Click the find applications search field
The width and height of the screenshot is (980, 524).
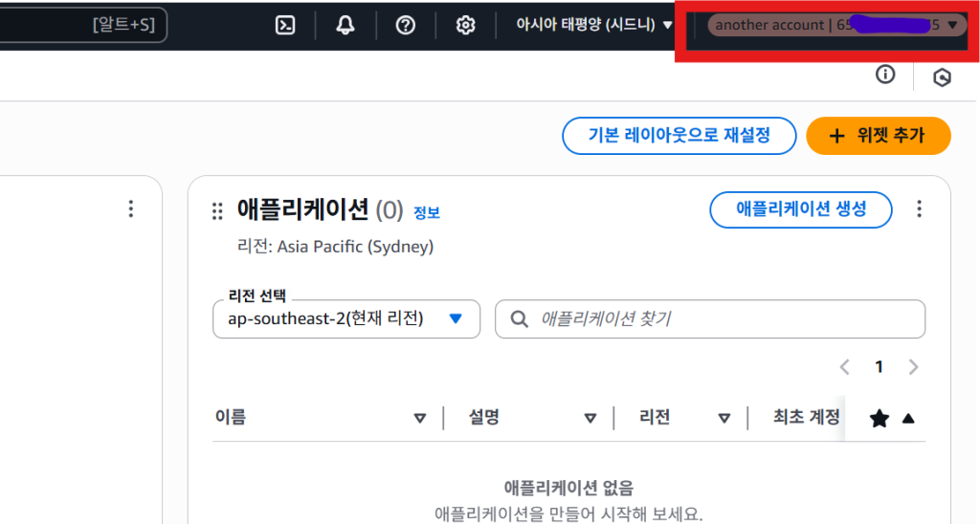click(x=710, y=318)
